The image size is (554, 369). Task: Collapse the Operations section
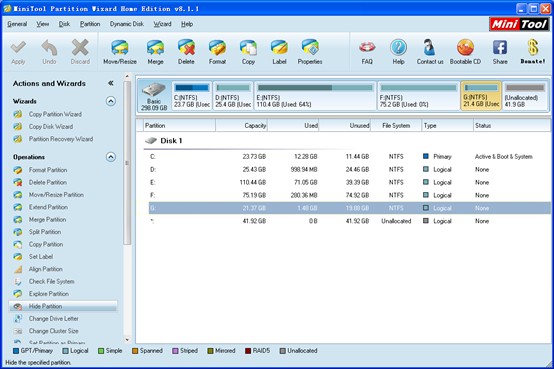pos(111,157)
